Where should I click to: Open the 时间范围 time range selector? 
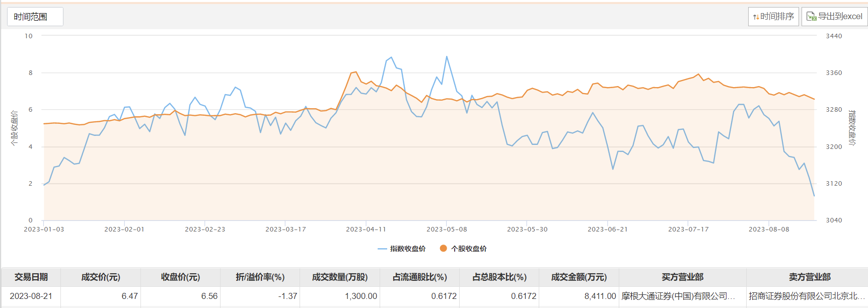pos(35,17)
